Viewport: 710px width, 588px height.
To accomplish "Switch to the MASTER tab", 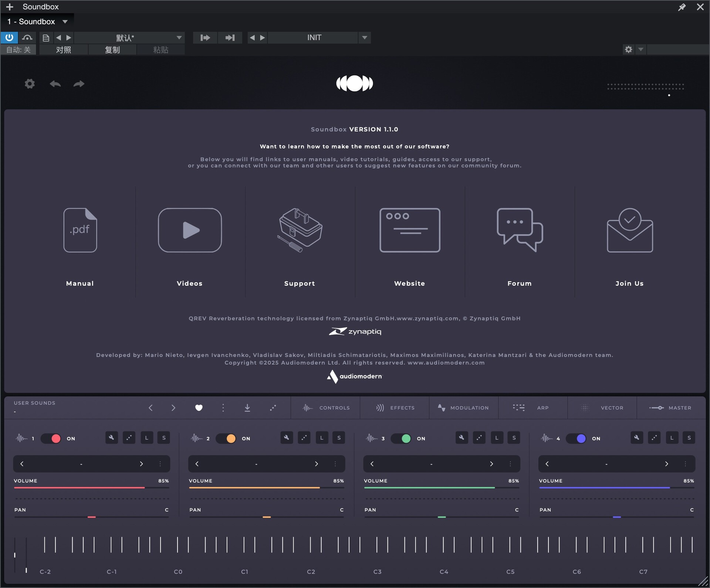I will [671, 408].
